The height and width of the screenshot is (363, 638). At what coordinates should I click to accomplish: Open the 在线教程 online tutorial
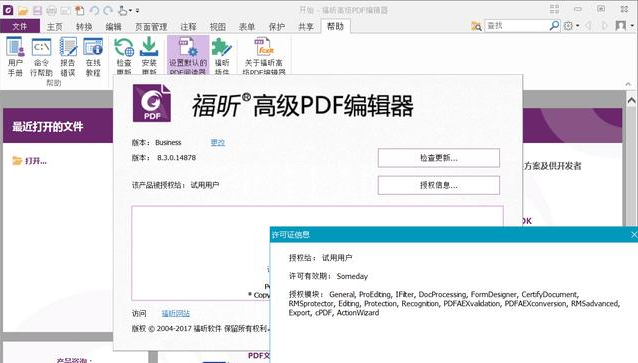[x=93, y=57]
